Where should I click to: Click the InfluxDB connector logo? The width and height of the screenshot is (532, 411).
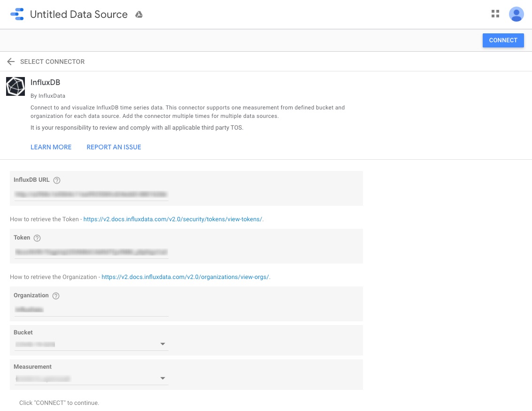pyautogui.click(x=15, y=86)
